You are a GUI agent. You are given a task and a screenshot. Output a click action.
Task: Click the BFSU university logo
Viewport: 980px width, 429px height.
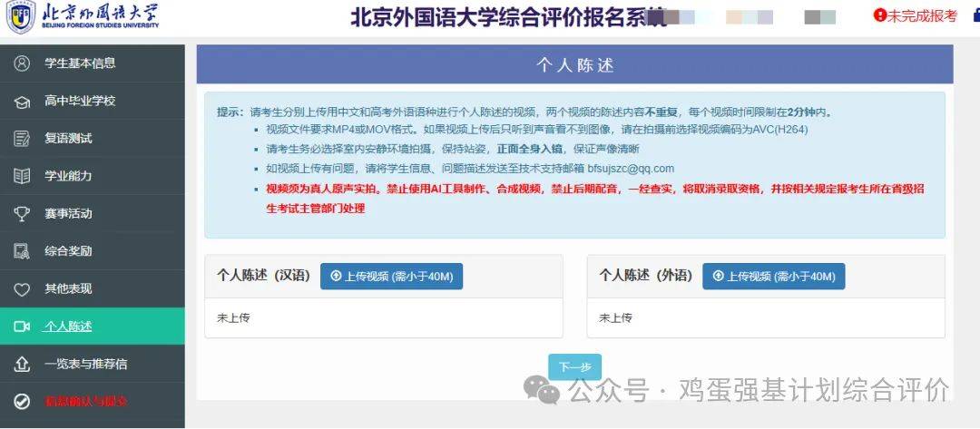tap(83, 17)
